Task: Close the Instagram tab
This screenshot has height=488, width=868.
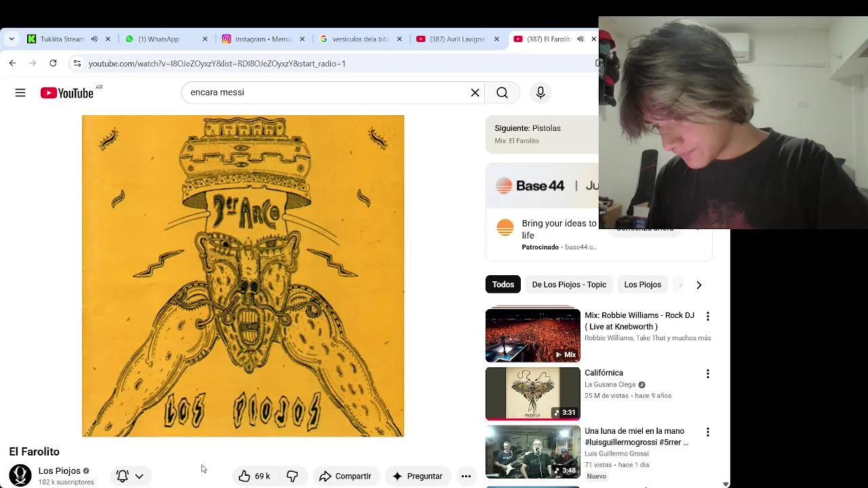Action: click(302, 39)
